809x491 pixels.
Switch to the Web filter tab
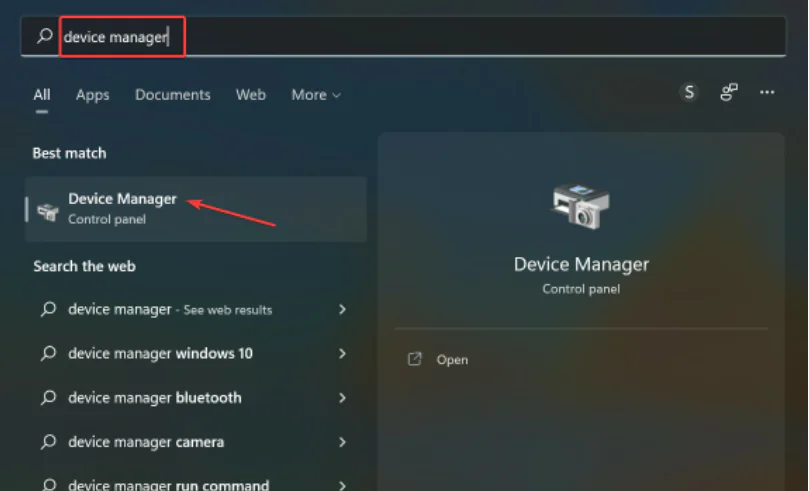click(x=251, y=95)
